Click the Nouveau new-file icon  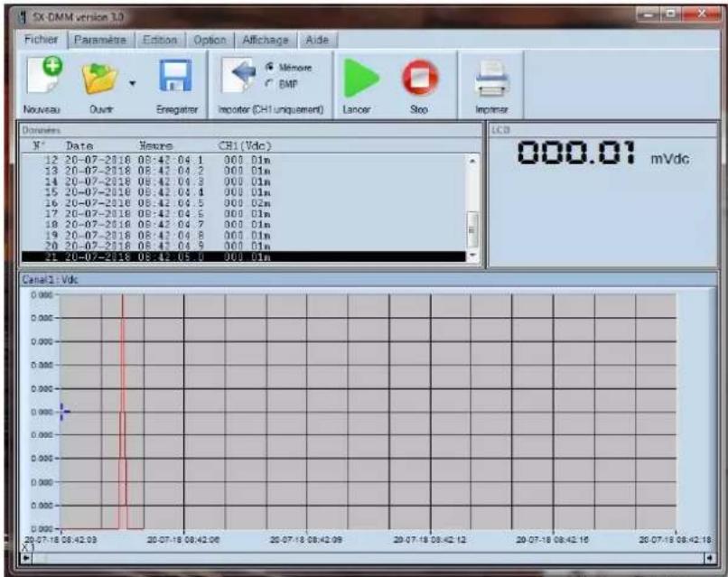[x=44, y=76]
